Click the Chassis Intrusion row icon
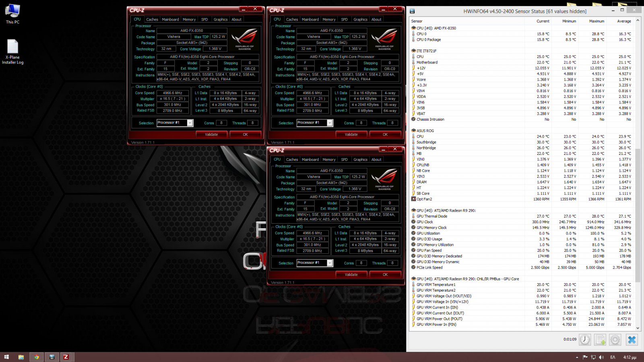644x362 pixels. tap(413, 119)
